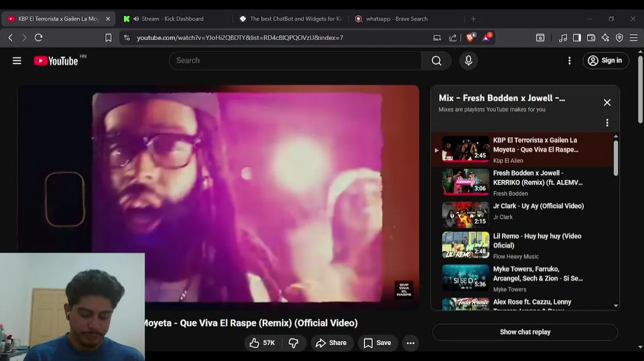Open YouTube settings three-dot menu
This screenshot has width=644, height=361.
click(569, 61)
